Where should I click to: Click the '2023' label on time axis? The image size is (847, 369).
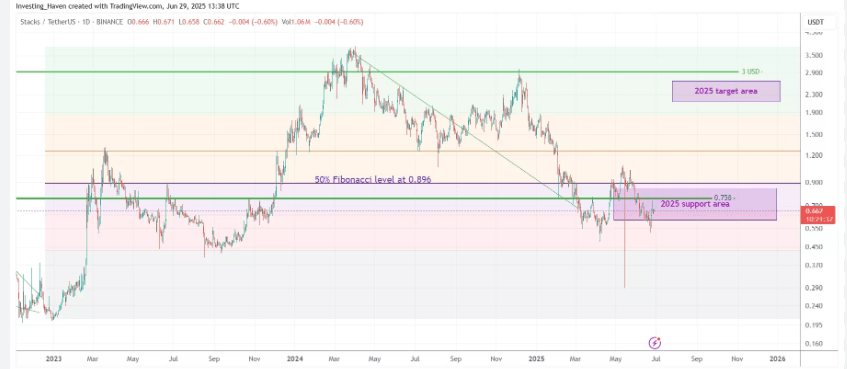53,358
